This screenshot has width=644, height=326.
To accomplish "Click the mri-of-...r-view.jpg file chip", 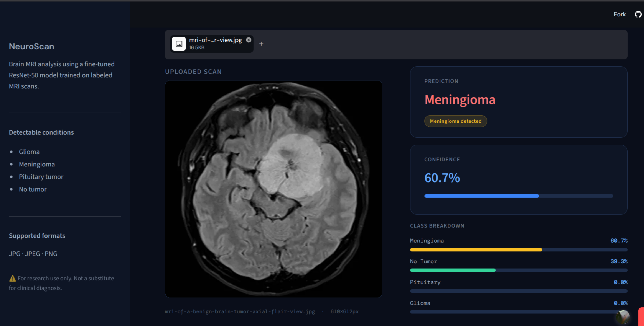I will [212, 44].
